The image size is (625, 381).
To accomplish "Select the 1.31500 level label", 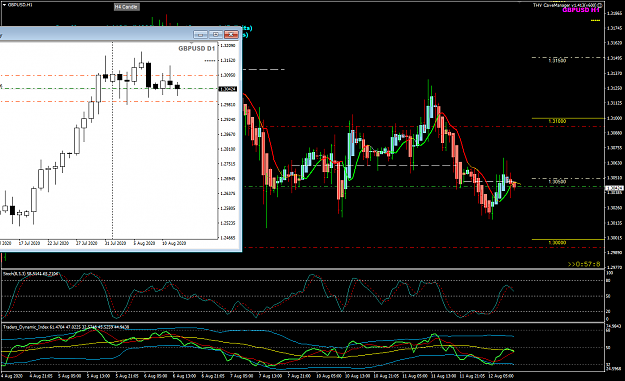I will (x=557, y=61).
